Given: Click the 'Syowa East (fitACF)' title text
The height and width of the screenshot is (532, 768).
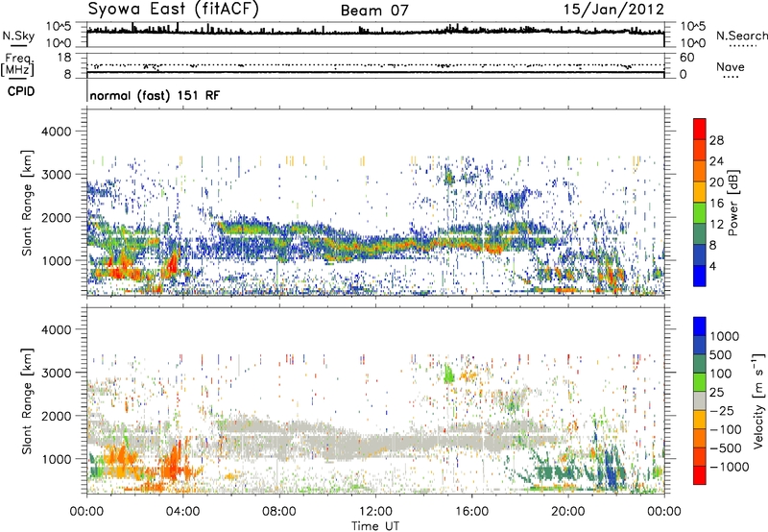Looking at the screenshot, I should (173, 9).
